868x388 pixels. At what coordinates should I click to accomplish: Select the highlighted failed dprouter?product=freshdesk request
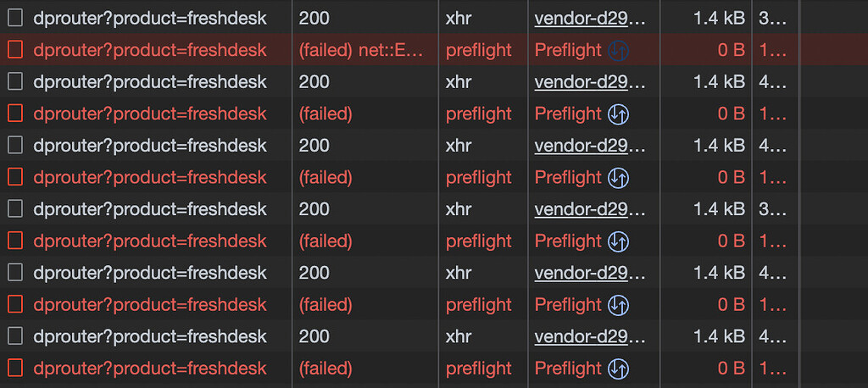(x=150, y=50)
